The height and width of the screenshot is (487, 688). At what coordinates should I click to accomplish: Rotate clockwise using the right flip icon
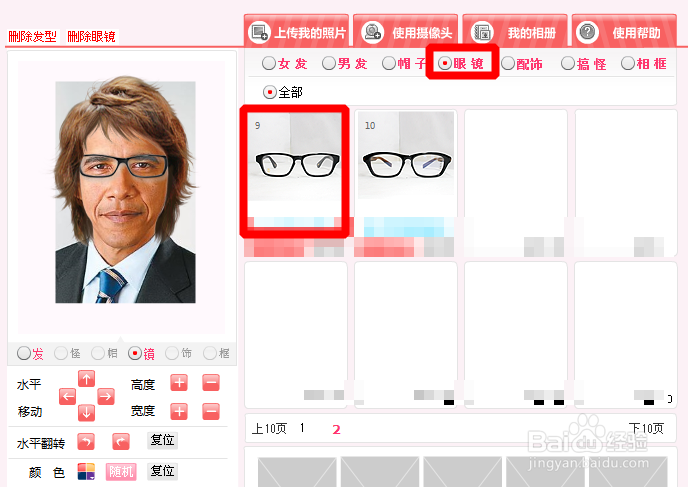(x=121, y=441)
